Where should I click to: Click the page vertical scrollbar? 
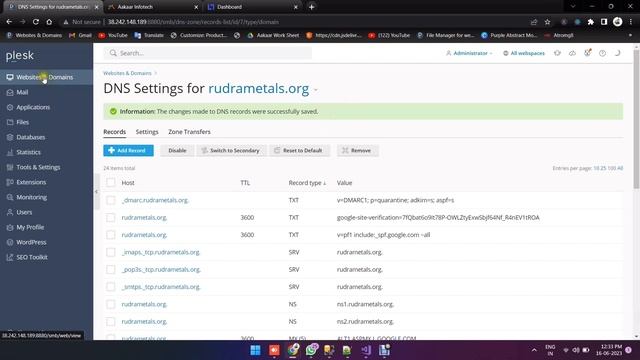pos(636,118)
